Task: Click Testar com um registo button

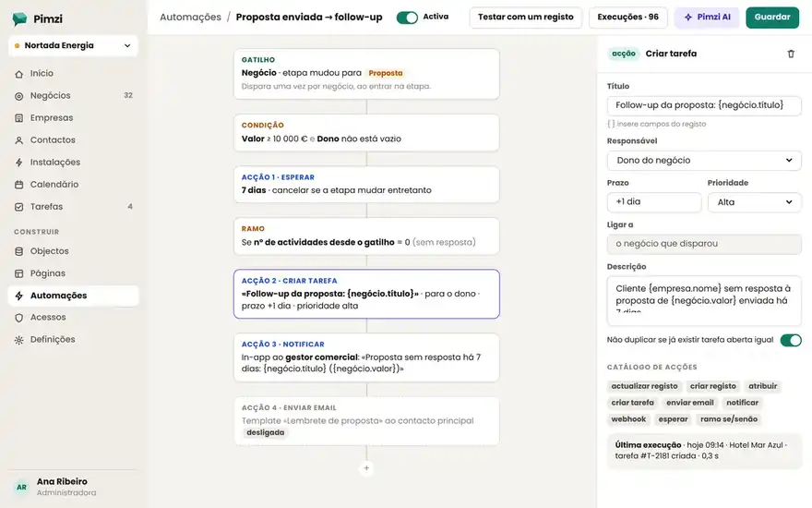Action: click(526, 18)
